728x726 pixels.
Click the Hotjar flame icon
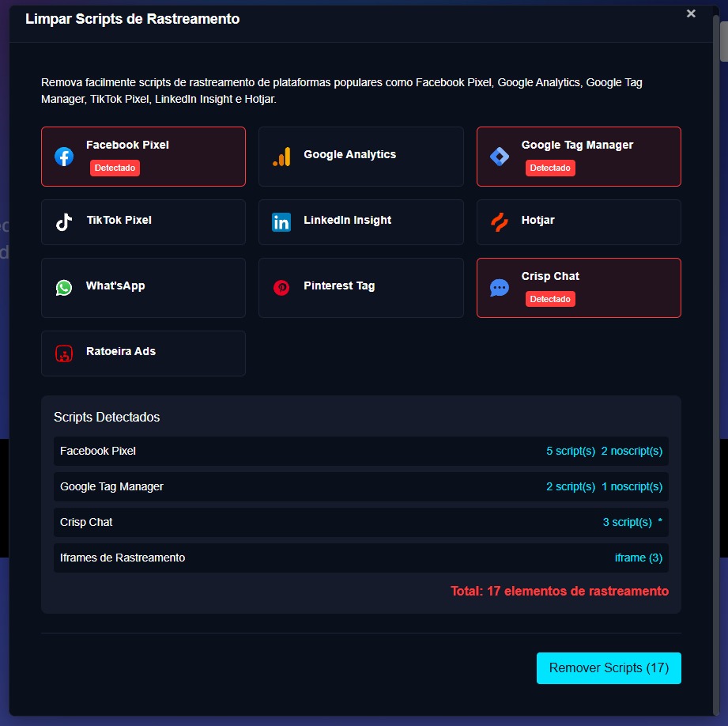pyautogui.click(x=500, y=222)
